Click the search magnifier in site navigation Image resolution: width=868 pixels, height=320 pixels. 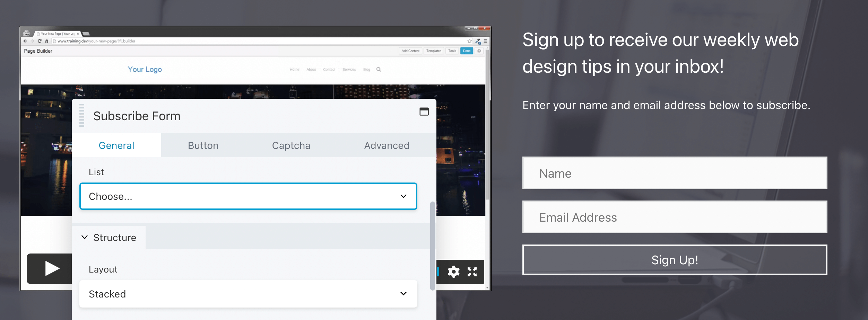pyautogui.click(x=379, y=69)
